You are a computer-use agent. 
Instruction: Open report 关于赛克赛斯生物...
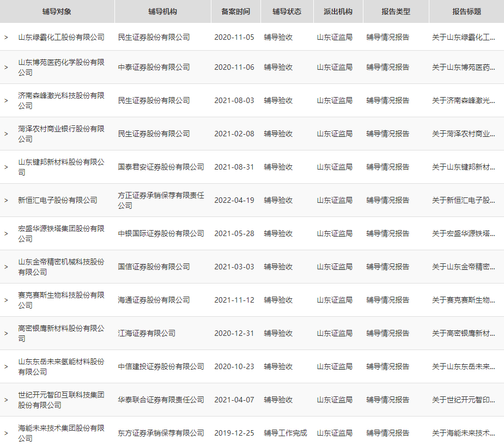(464, 300)
